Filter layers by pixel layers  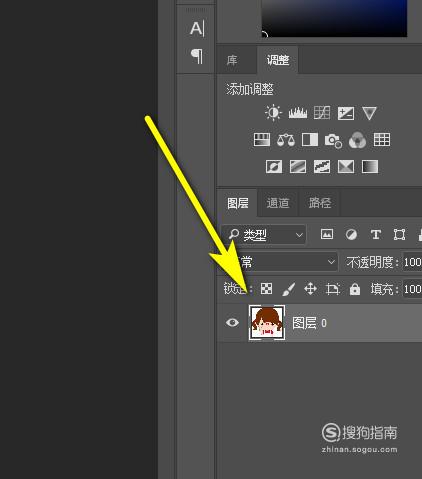click(327, 234)
